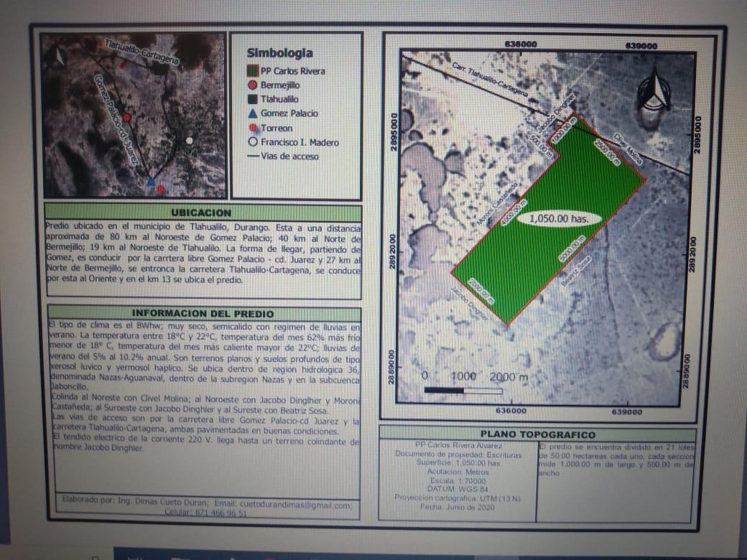
Task: Select the Bermejillo red circle legend symbol
Action: pyautogui.click(x=253, y=85)
